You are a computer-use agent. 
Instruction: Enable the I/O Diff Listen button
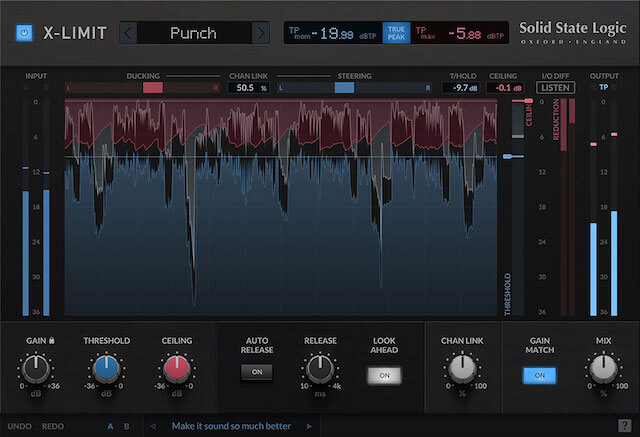pyautogui.click(x=556, y=87)
